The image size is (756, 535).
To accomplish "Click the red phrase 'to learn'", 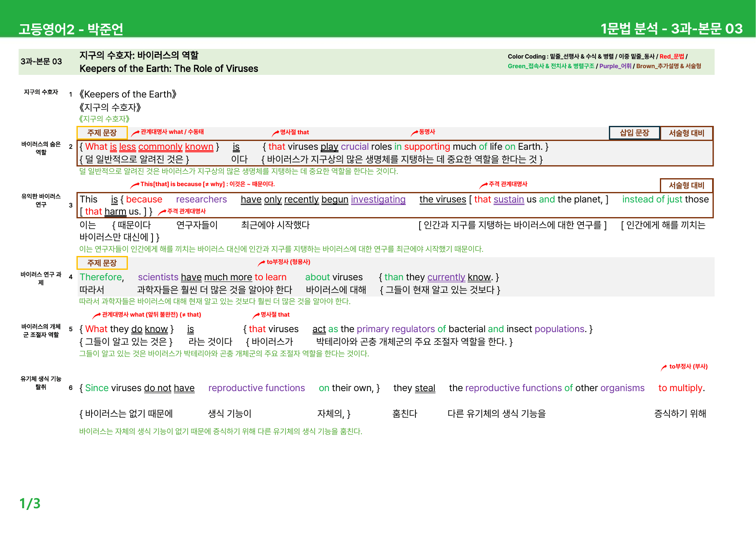I will coord(270,277).
